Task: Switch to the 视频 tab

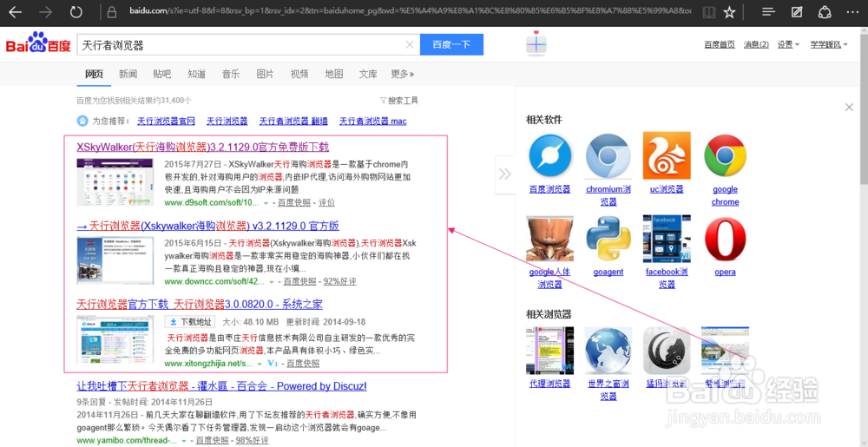Action: [x=299, y=74]
